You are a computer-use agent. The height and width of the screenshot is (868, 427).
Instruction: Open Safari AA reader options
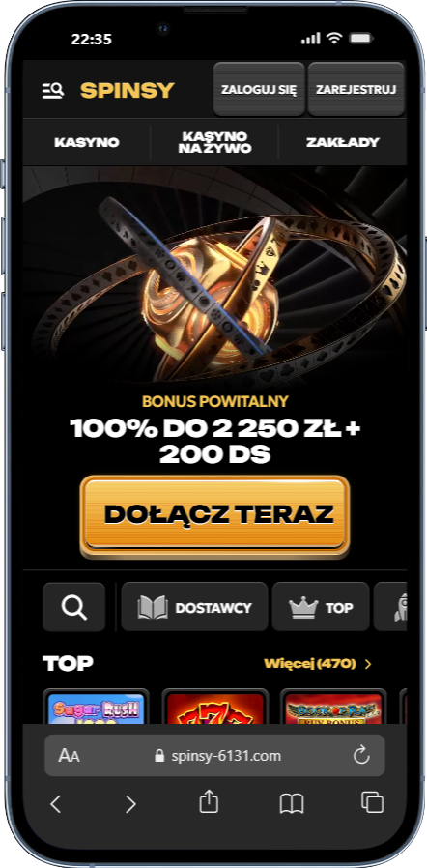pos(70,756)
